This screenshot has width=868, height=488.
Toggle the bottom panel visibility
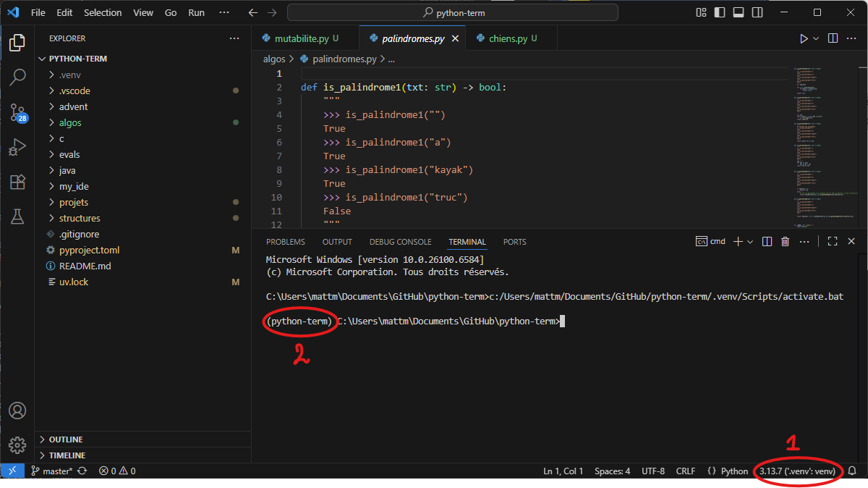[x=738, y=12]
